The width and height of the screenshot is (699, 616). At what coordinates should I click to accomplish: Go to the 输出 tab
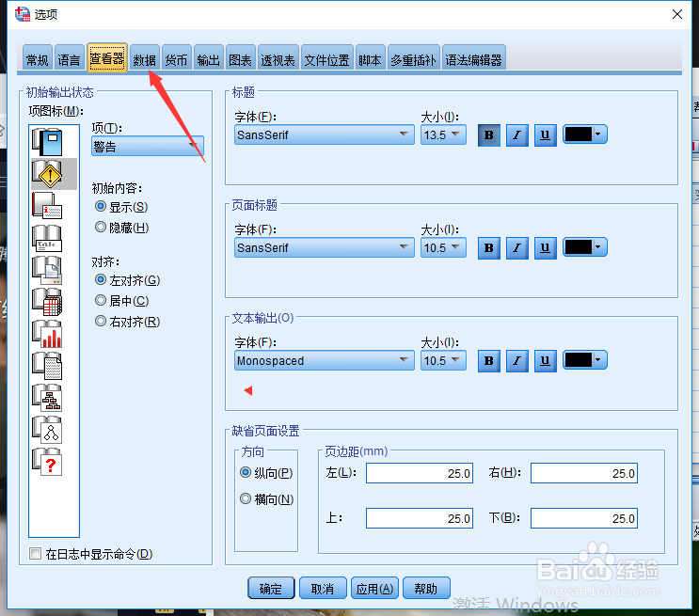[x=209, y=59]
